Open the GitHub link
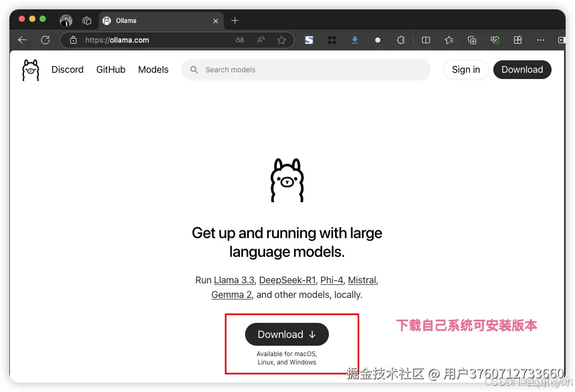This screenshot has height=392, width=575. [x=111, y=70]
